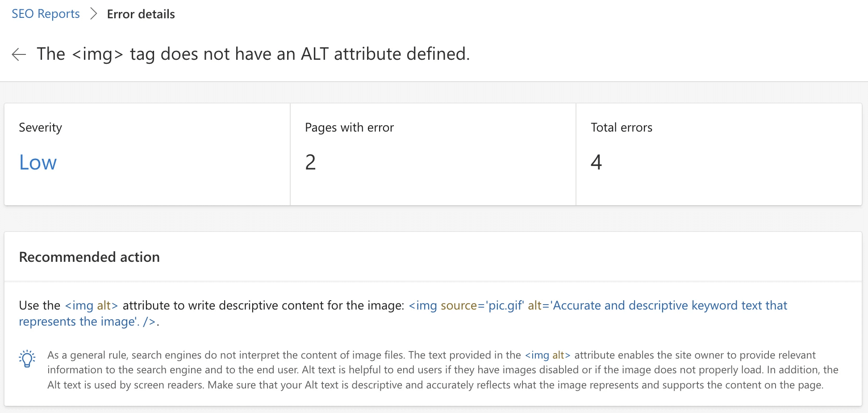Screen dimensions: 868x413
Task: Click 'Use the' recommendation sentence start
Action: 40,306
